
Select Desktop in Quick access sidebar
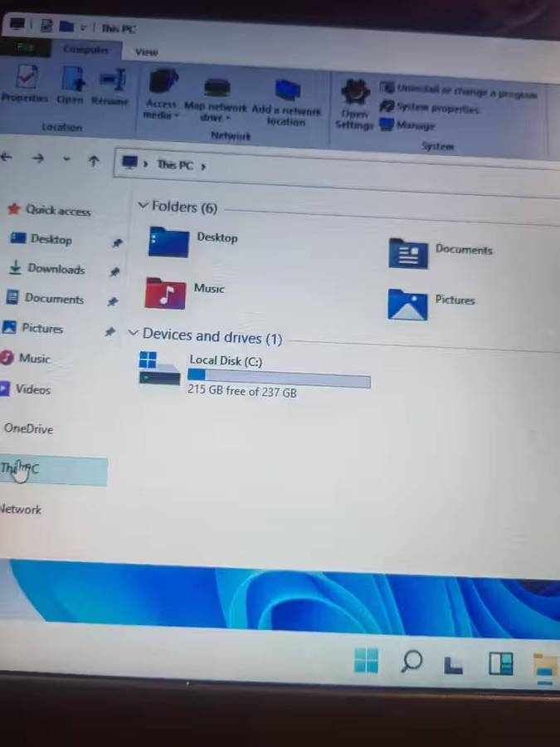42,239
